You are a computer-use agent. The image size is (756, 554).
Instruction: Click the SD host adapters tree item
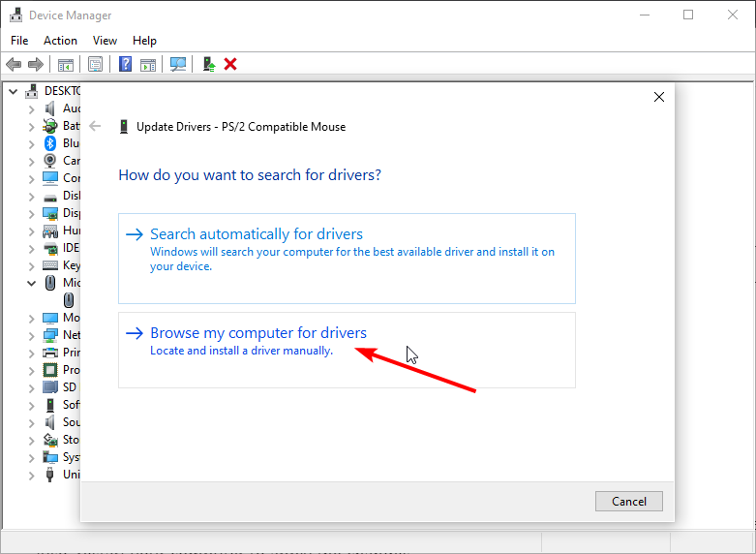click(60, 387)
